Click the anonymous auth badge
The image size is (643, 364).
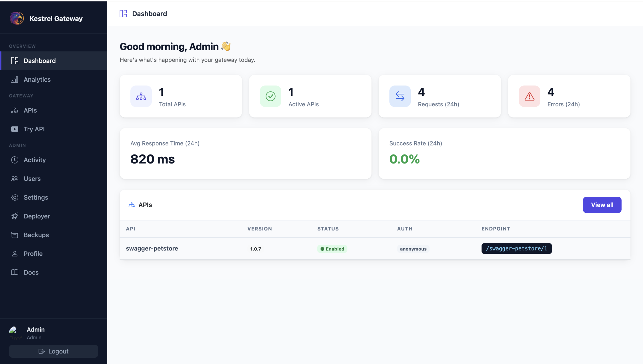click(413, 249)
